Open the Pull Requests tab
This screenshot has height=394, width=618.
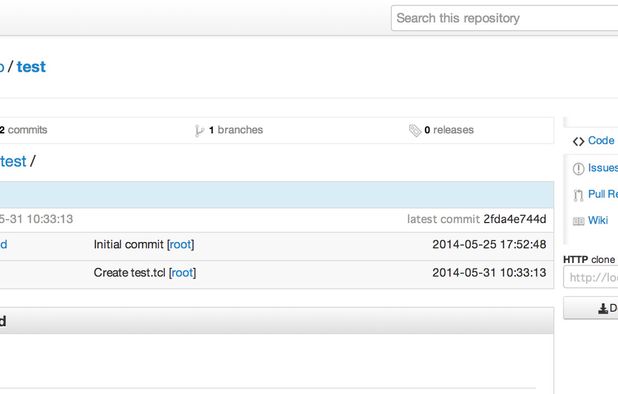(603, 194)
